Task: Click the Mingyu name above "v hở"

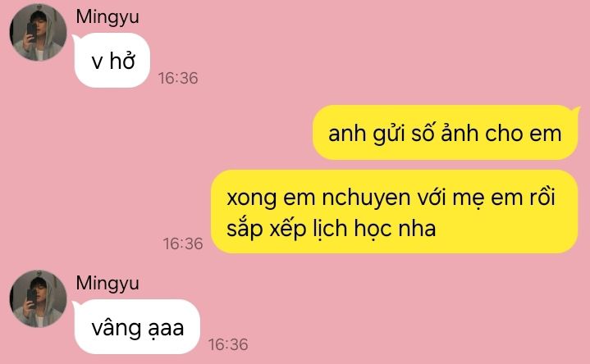Action: [107, 17]
